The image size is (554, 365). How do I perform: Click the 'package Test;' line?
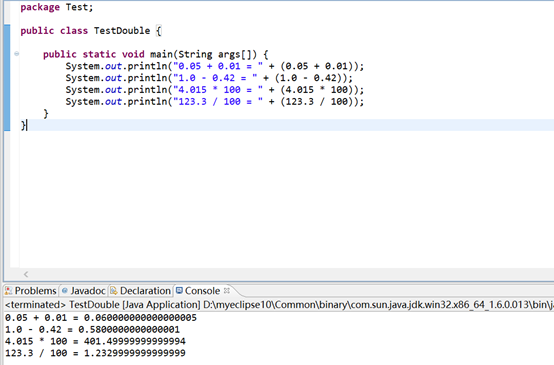coord(57,7)
